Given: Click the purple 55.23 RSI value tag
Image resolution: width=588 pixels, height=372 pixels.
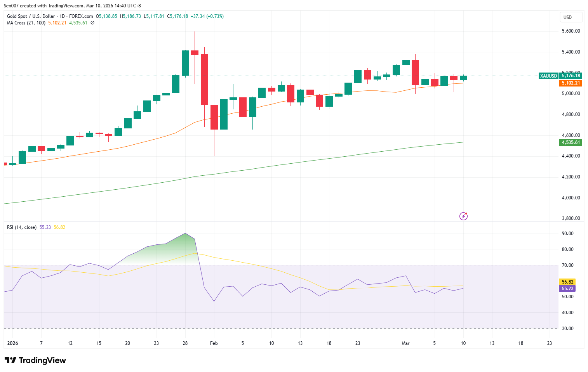Looking at the screenshot, I should [x=567, y=289].
